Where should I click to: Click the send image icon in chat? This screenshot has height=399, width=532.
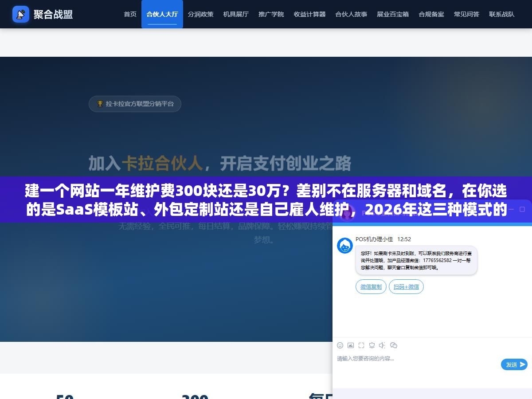[x=351, y=345]
